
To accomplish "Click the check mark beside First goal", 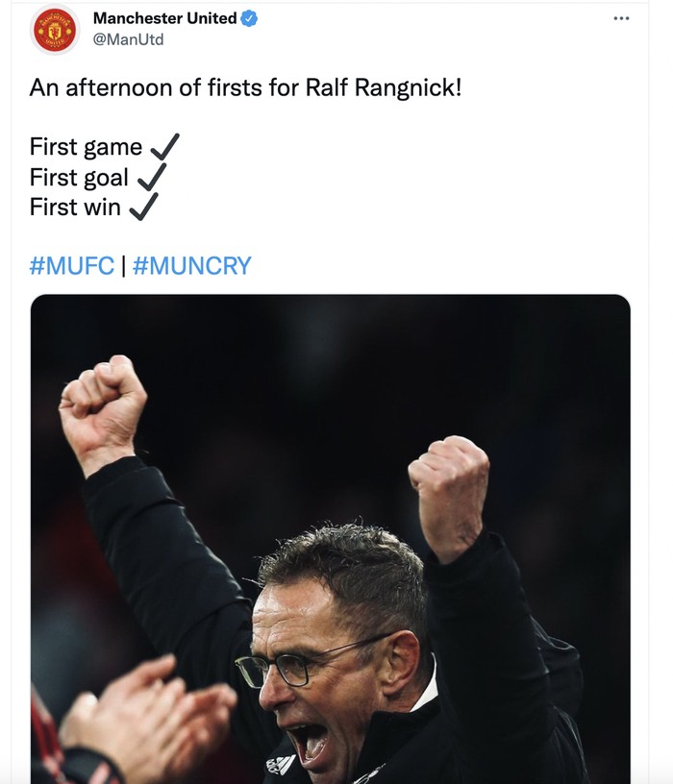I will point(151,176).
